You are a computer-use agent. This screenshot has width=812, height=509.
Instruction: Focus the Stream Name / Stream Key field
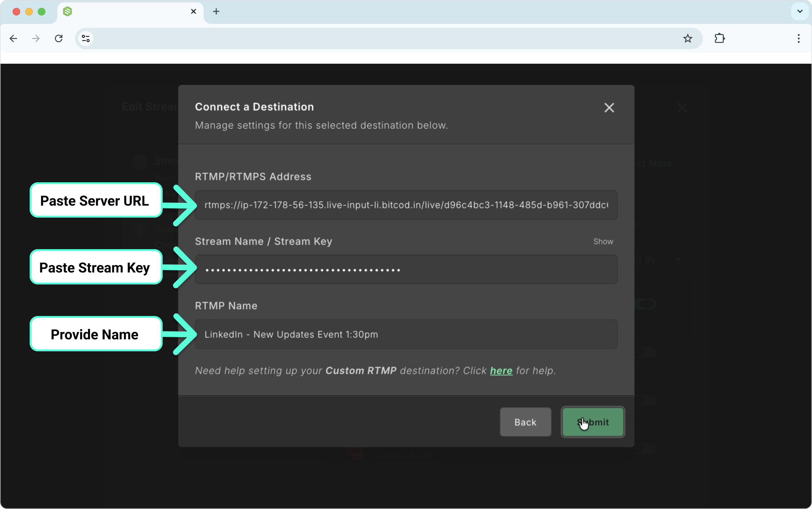coord(406,269)
